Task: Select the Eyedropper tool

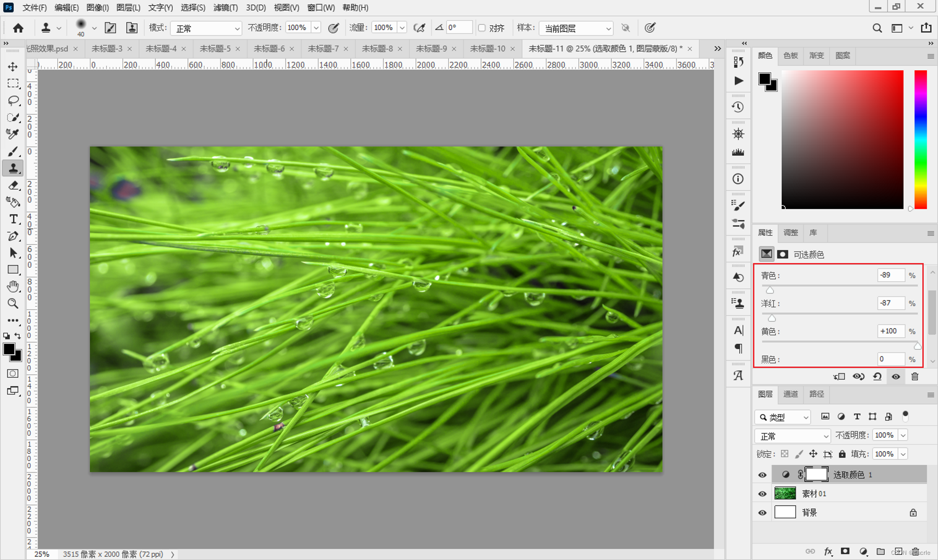Action: click(x=13, y=134)
